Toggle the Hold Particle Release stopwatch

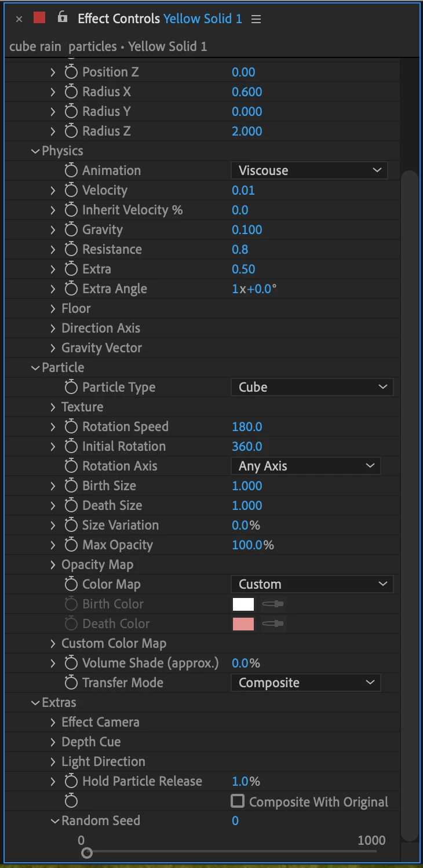coord(71,781)
